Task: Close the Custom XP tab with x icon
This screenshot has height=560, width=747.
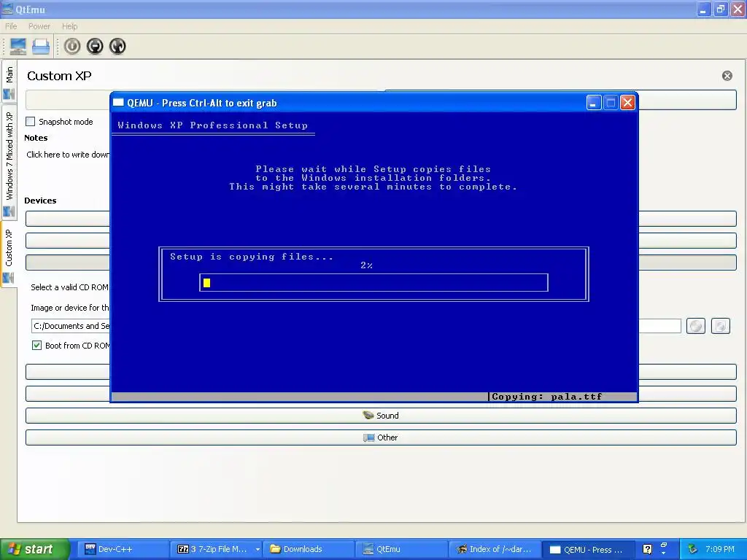Action: pyautogui.click(x=727, y=76)
